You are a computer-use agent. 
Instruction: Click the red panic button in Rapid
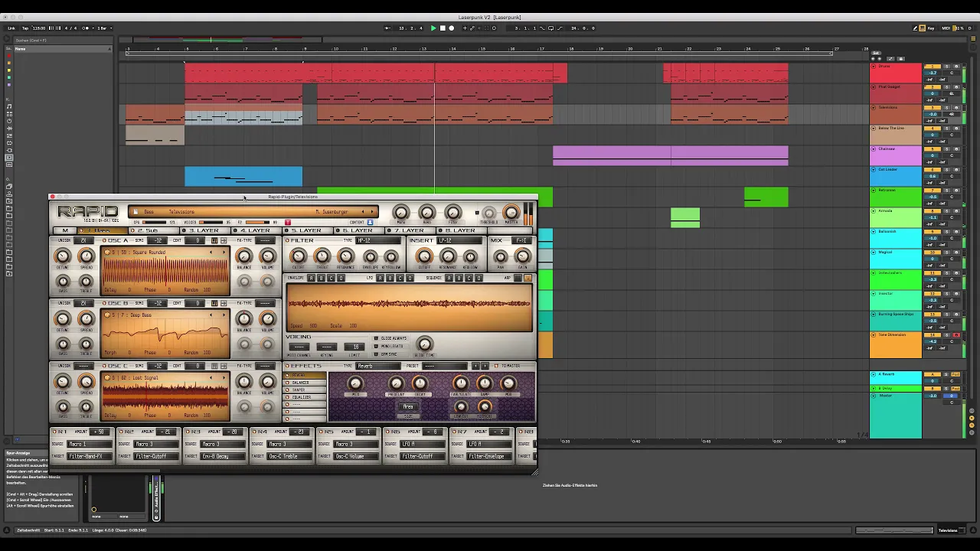coord(288,223)
